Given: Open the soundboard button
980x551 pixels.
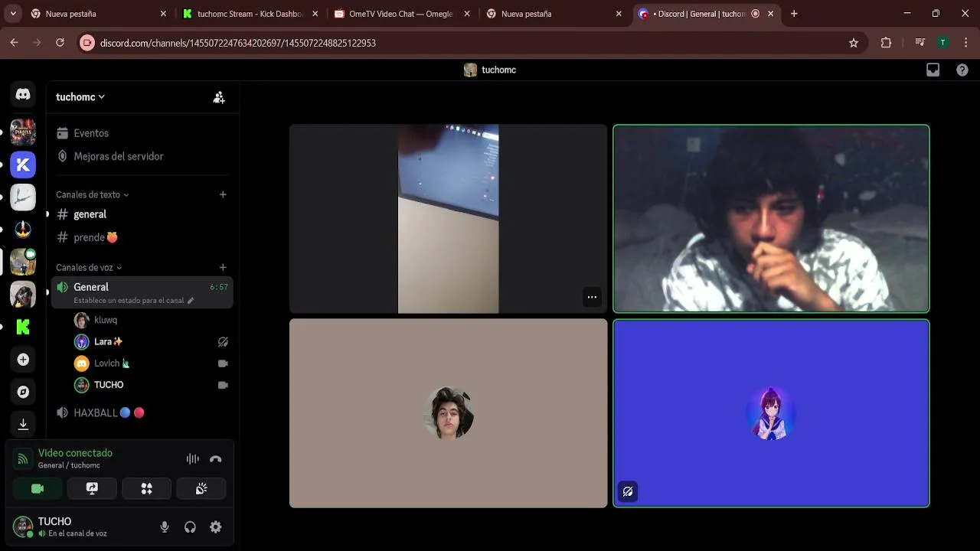Looking at the screenshot, I should [x=201, y=488].
